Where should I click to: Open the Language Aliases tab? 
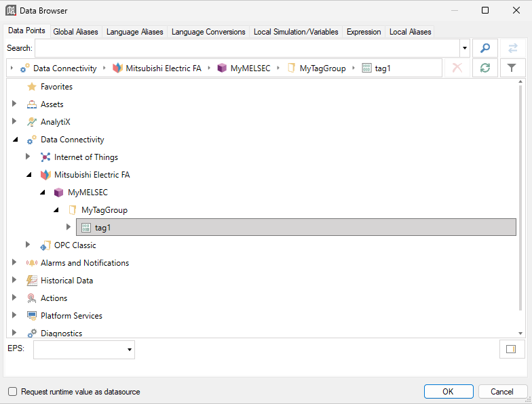134,32
